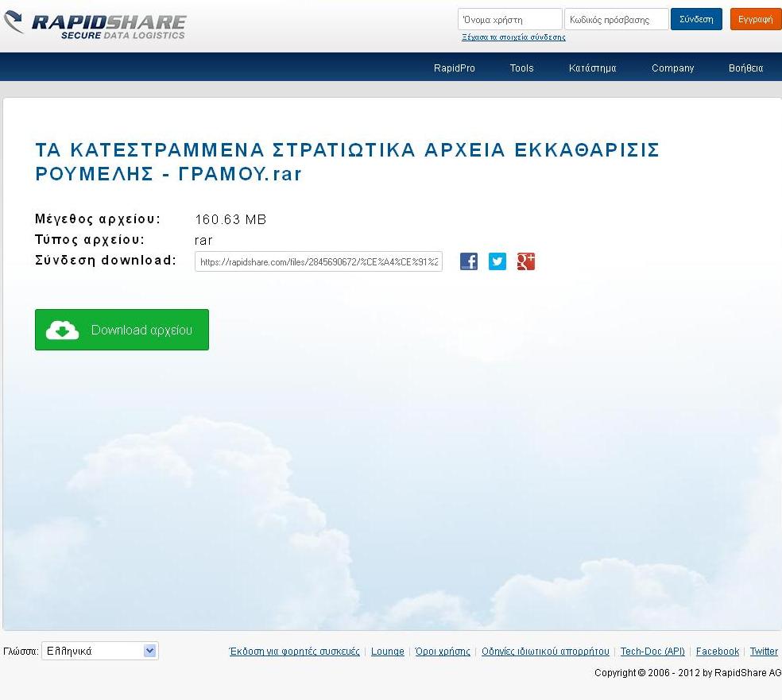Screen dimensions: 782x700
Task: Open the Company menu
Action: [x=672, y=68]
